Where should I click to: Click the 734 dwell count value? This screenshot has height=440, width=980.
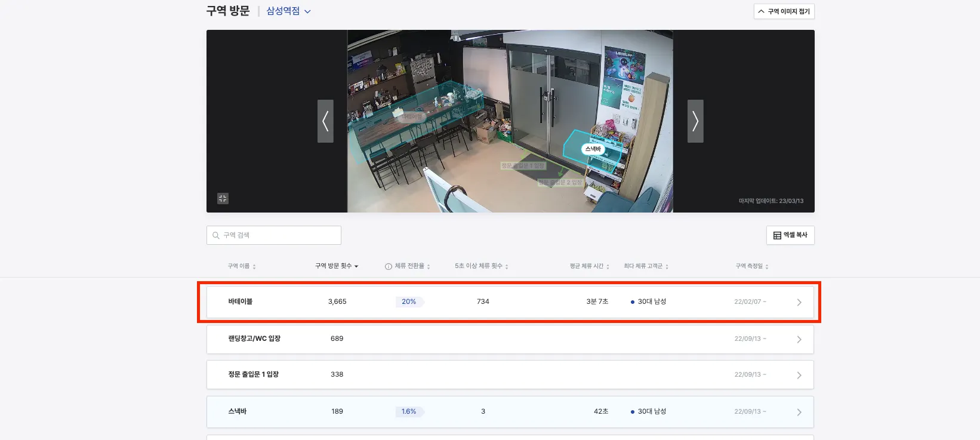pyautogui.click(x=483, y=301)
